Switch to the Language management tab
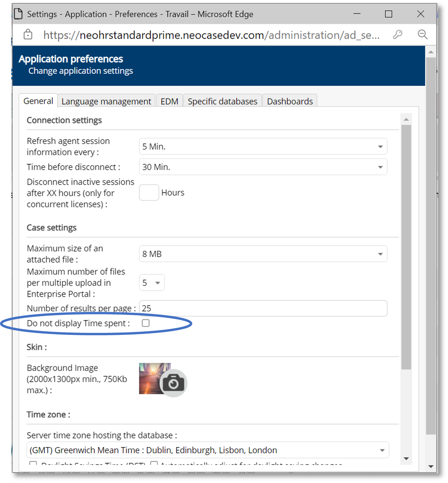 [106, 101]
